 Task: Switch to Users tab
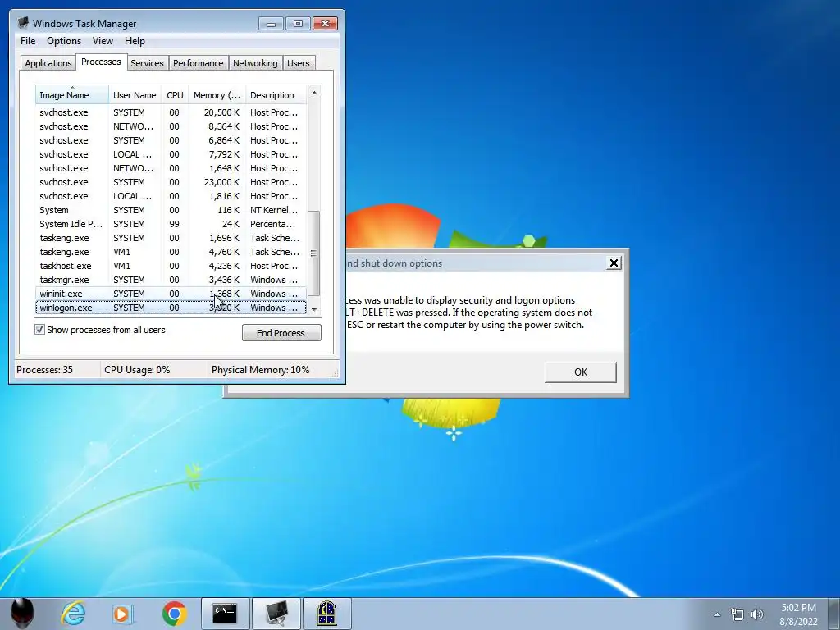298,63
